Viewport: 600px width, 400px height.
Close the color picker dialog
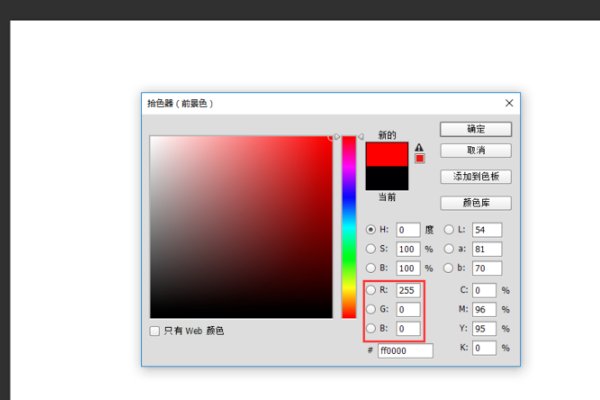[509, 103]
